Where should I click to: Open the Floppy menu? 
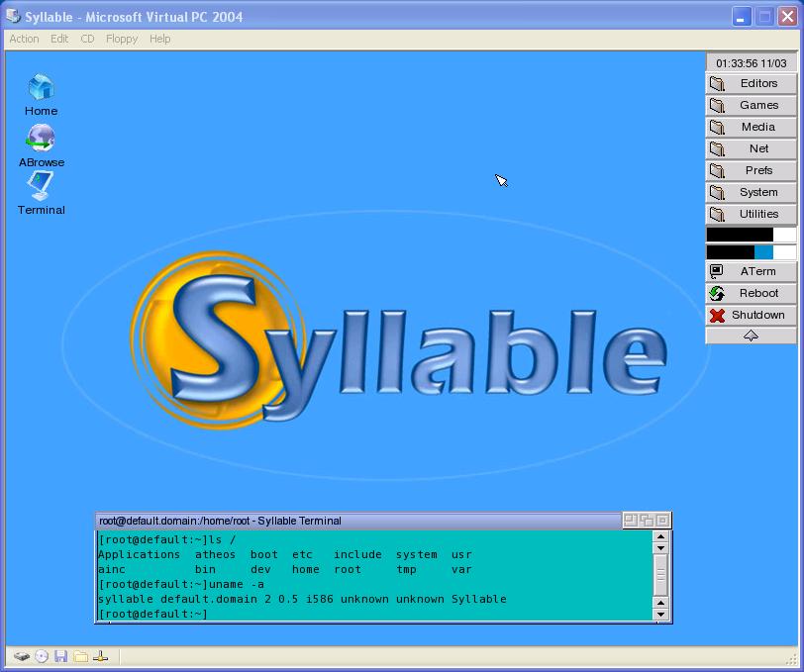pyautogui.click(x=122, y=39)
